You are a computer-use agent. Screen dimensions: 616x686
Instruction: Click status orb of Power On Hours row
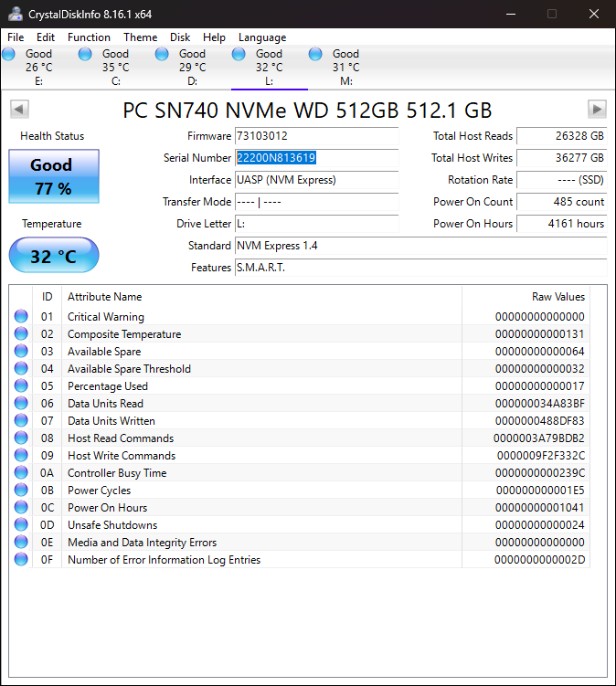click(x=21, y=507)
